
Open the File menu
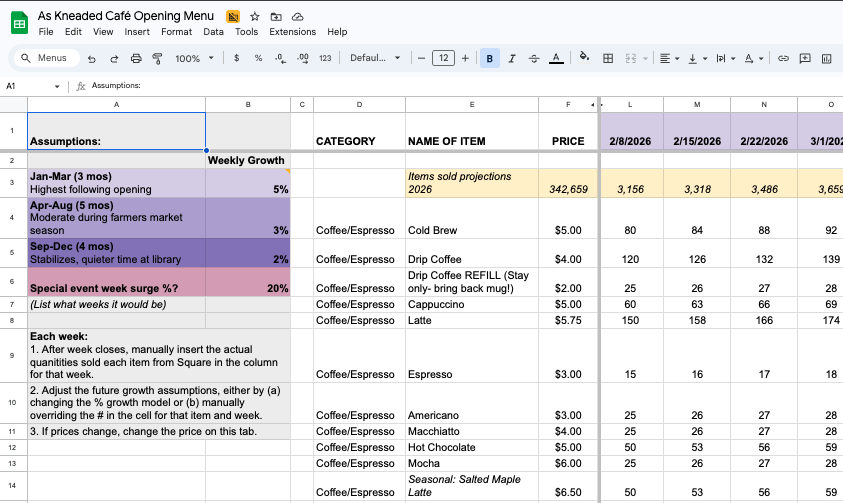pyautogui.click(x=46, y=32)
